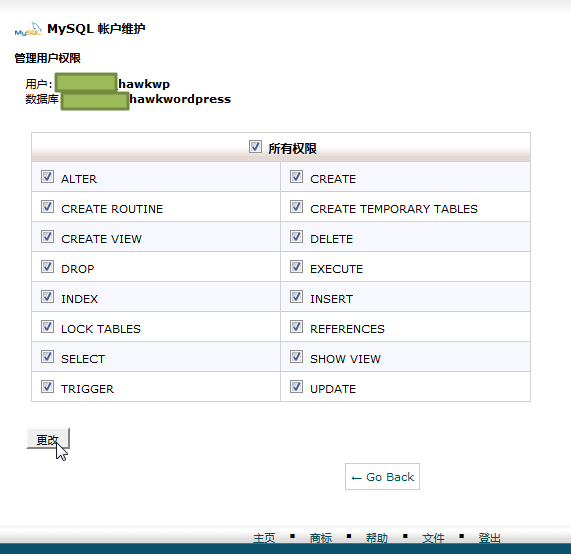Open the 帮助 help footer link
Image resolution: width=571 pixels, height=554 pixels.
pos(377,538)
